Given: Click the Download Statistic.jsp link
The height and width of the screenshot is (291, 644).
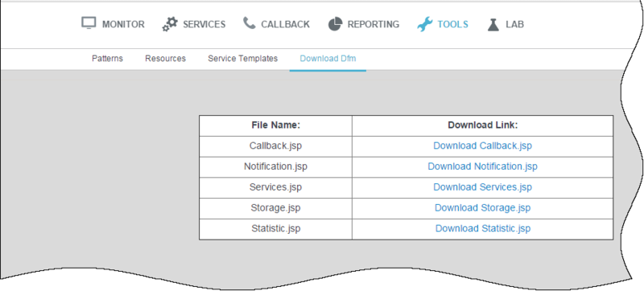Looking at the screenshot, I should [482, 229].
